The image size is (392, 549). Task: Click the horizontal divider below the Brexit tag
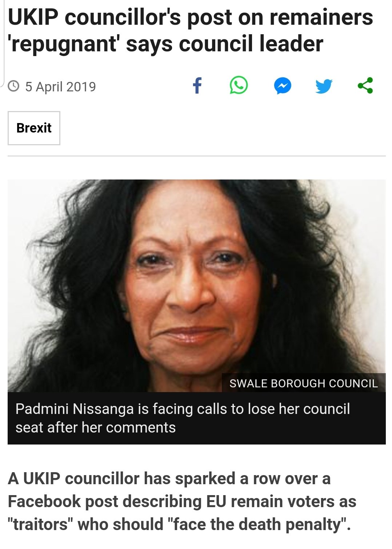[x=196, y=156]
